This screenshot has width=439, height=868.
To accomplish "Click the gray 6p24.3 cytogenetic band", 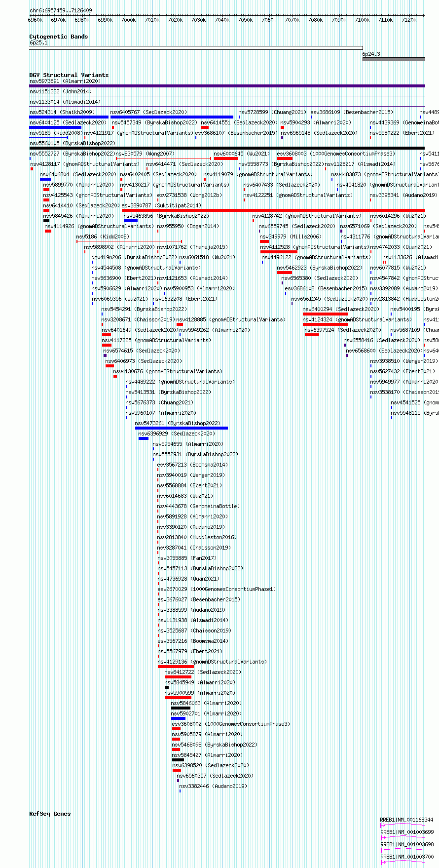I will pos(394,59).
